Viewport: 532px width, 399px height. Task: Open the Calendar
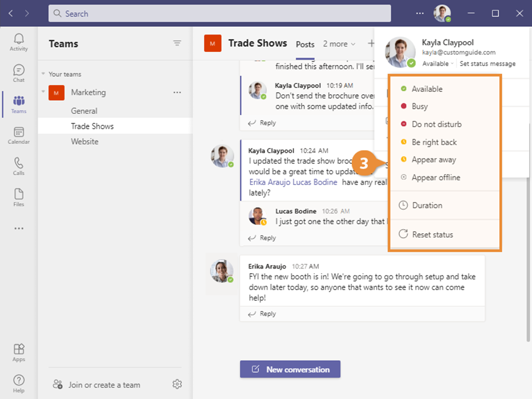(18, 135)
